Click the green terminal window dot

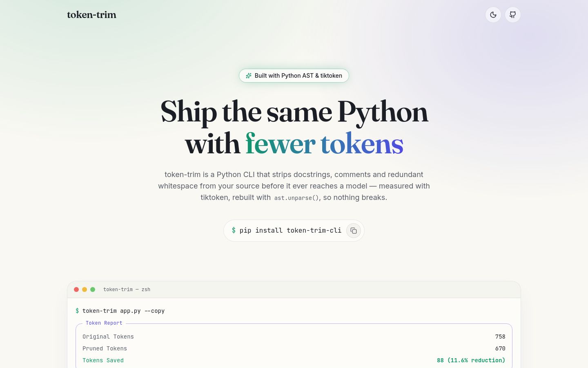pyautogui.click(x=93, y=289)
